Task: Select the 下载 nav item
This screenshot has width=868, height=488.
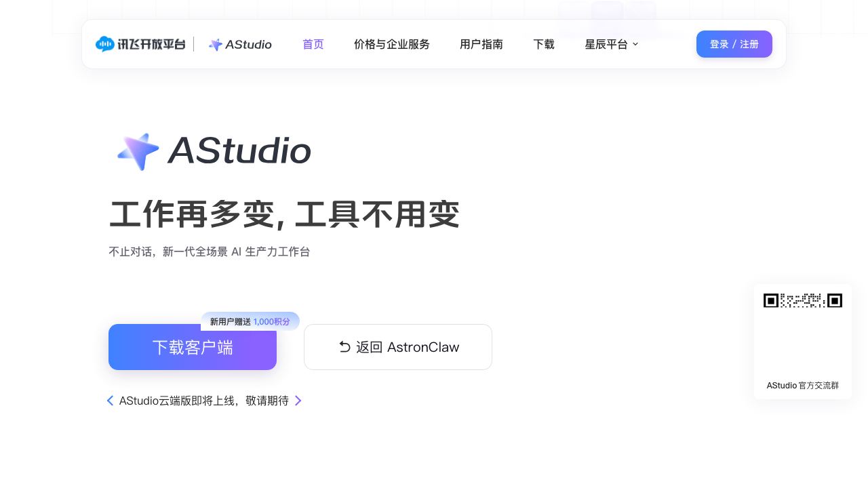Action: coord(544,45)
